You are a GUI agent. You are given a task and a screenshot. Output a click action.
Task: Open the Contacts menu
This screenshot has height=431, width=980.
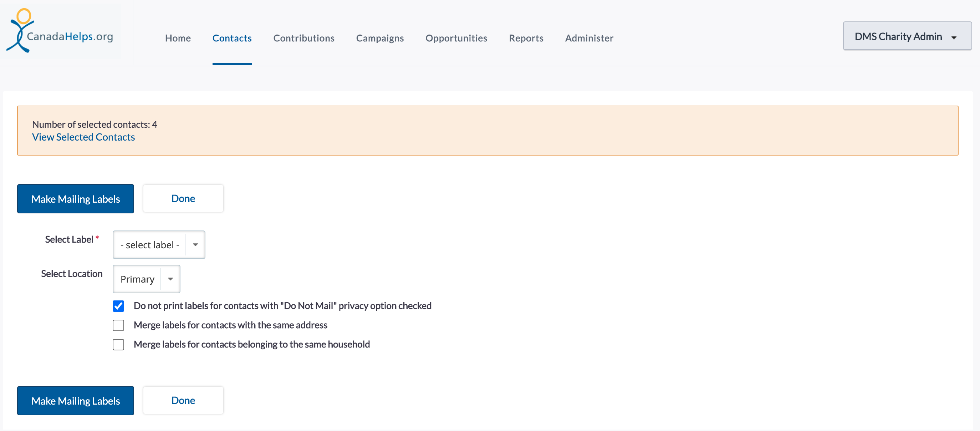tap(232, 38)
